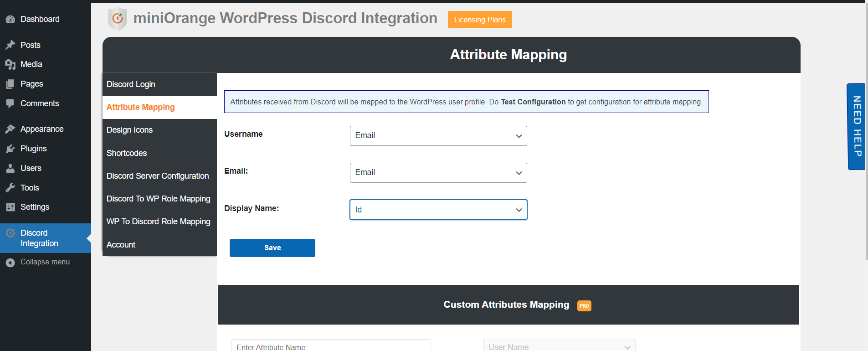Open Discord Integration menu item

pos(46,238)
